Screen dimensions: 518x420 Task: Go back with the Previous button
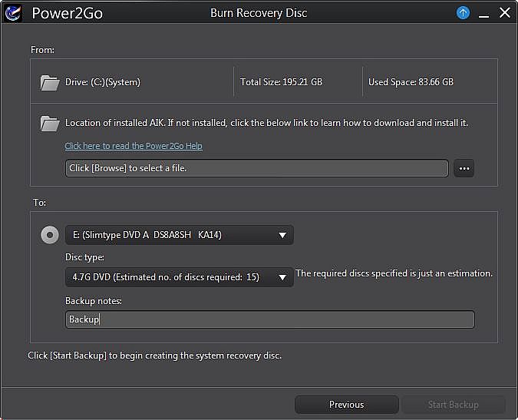coord(347,405)
